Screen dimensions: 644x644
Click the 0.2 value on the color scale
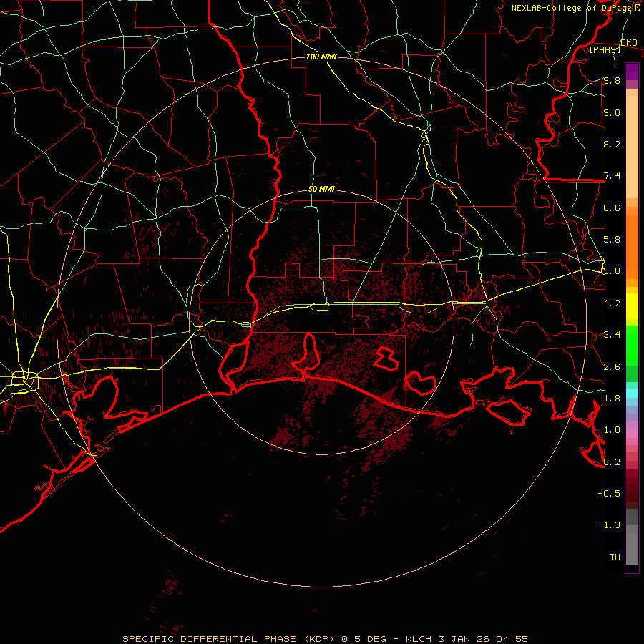pyautogui.click(x=612, y=462)
